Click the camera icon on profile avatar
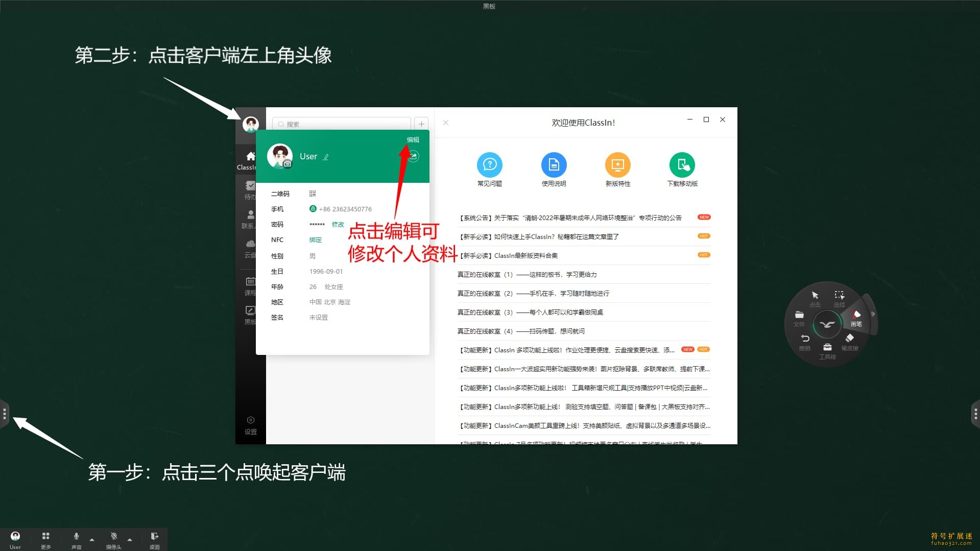Screen dimensions: 980x551 point(288,163)
